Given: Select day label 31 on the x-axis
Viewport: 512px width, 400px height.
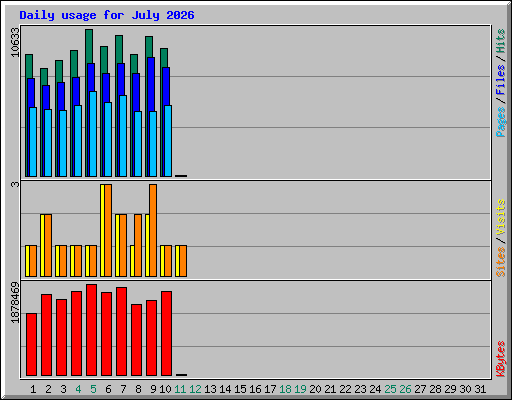Looking at the screenshot, I should point(480,389).
